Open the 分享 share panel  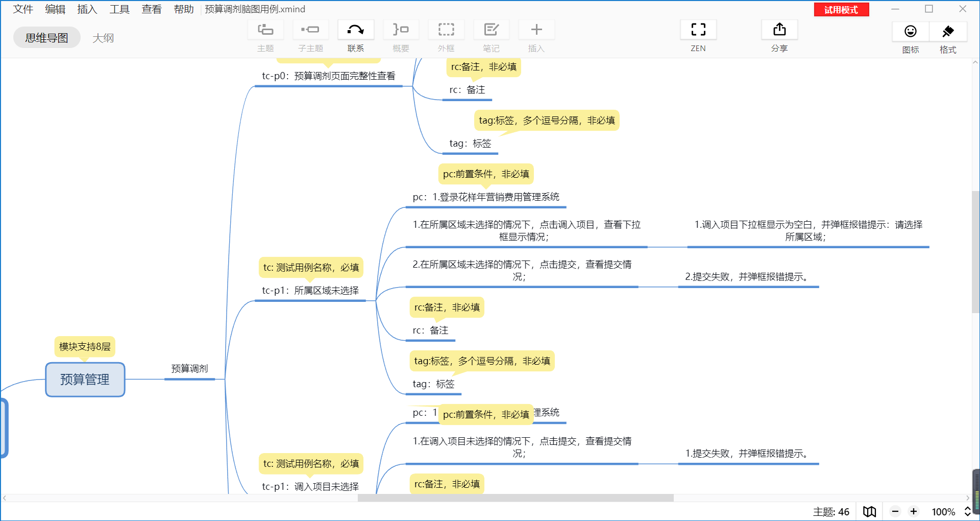[779, 36]
